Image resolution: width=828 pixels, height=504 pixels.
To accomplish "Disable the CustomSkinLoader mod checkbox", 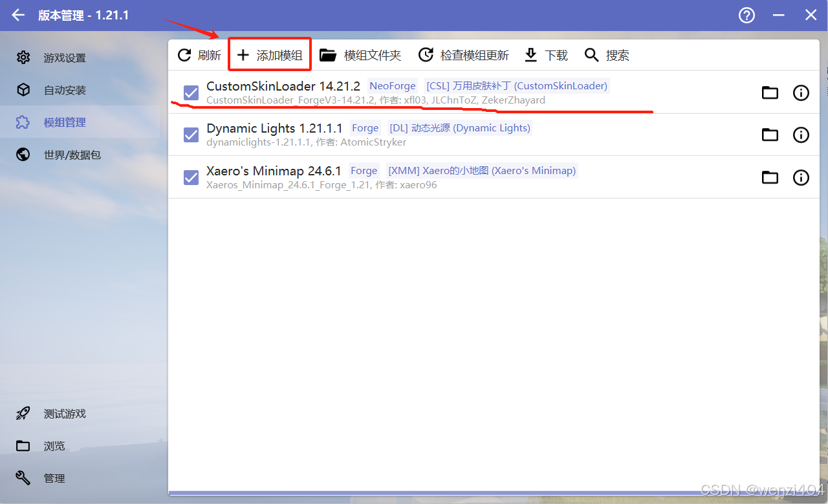I will [x=191, y=93].
